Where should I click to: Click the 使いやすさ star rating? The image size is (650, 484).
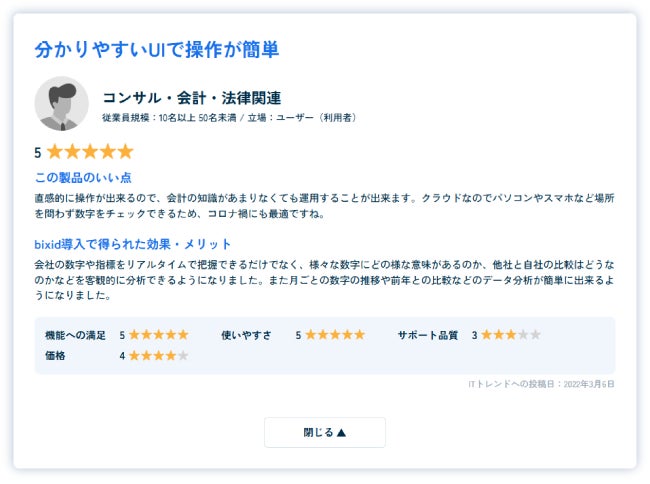334,335
